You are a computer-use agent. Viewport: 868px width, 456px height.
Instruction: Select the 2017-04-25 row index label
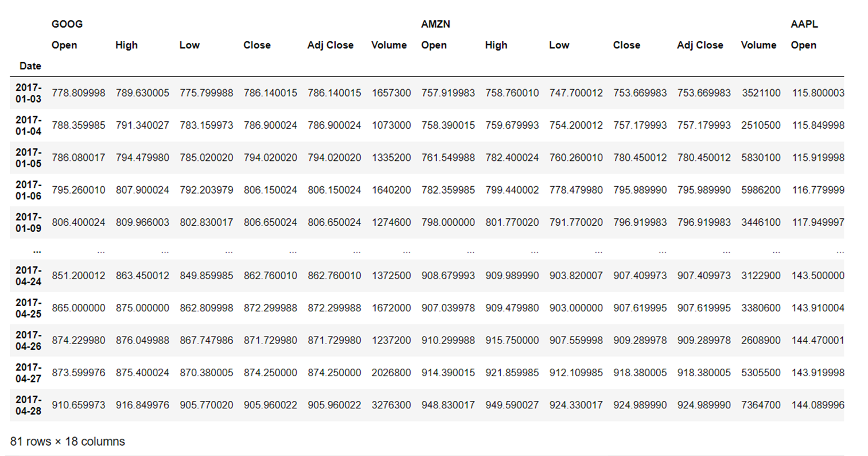(x=28, y=308)
